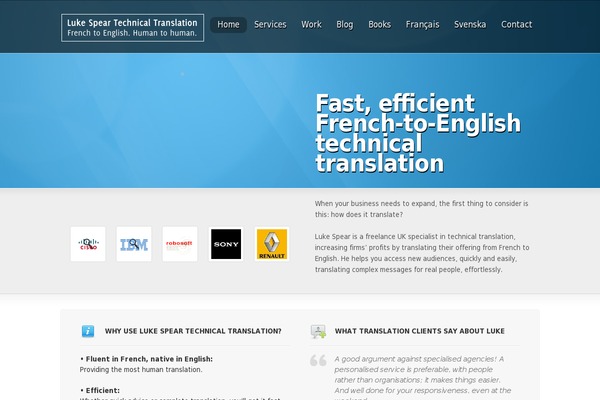Click the Luke Spear Technical Translation site logo
Image resolution: width=600 pixels, height=400 pixels.
click(x=132, y=28)
